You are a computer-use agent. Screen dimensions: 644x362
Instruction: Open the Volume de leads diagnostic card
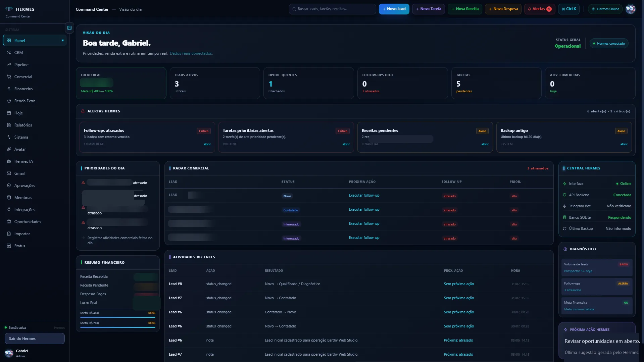pos(597,267)
